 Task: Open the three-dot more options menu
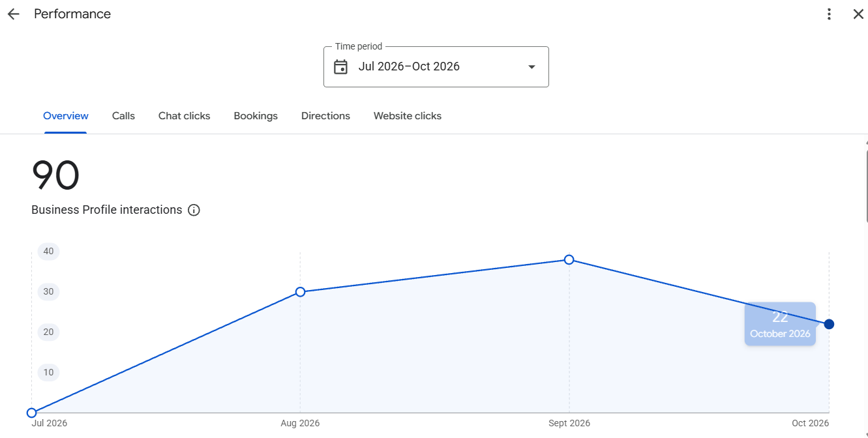pos(829,14)
